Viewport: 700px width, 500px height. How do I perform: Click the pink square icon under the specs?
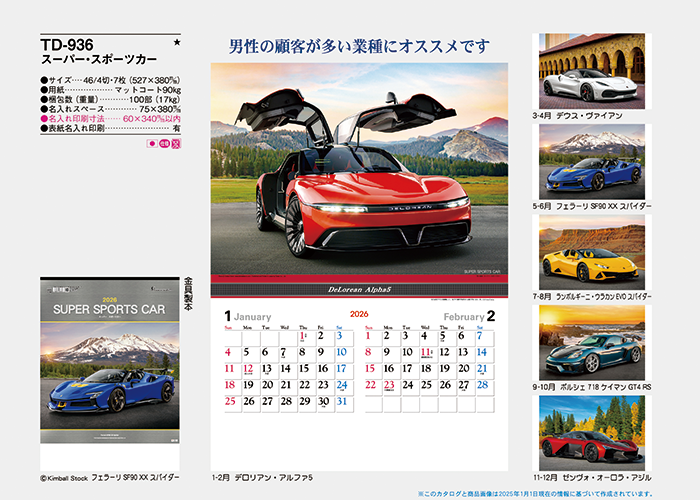click(x=176, y=144)
